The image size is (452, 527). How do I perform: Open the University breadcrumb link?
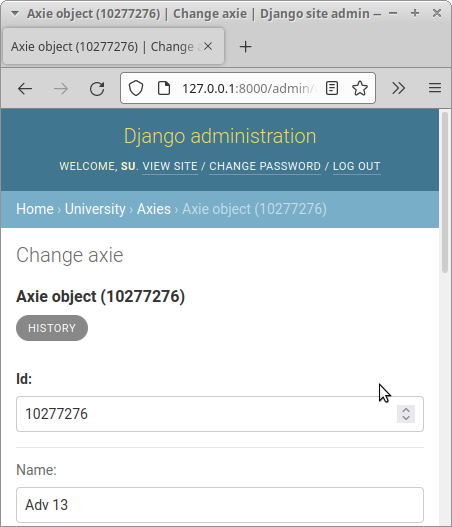95,209
